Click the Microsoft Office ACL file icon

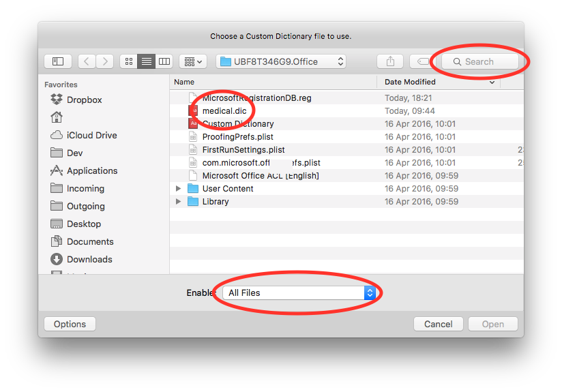coord(193,175)
